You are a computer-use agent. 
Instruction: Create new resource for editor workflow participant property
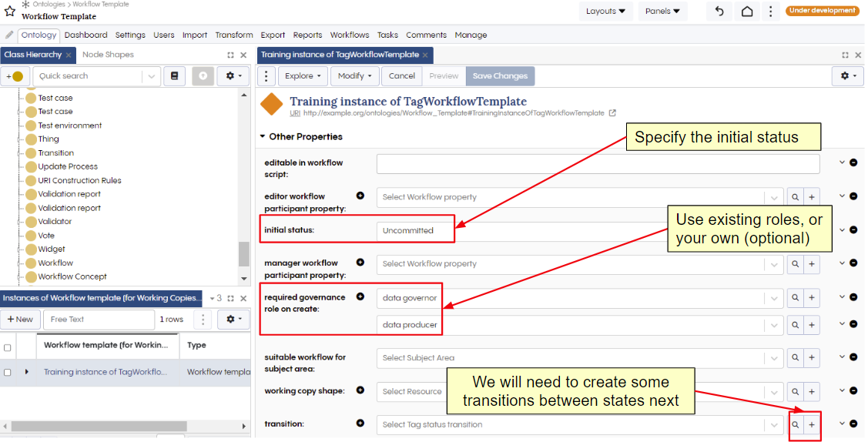(812, 197)
